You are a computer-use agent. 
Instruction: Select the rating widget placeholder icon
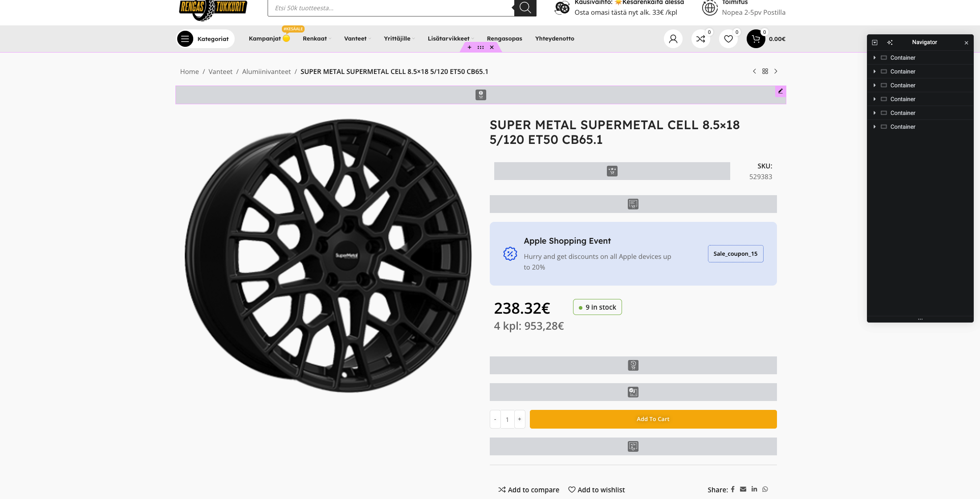tap(612, 171)
